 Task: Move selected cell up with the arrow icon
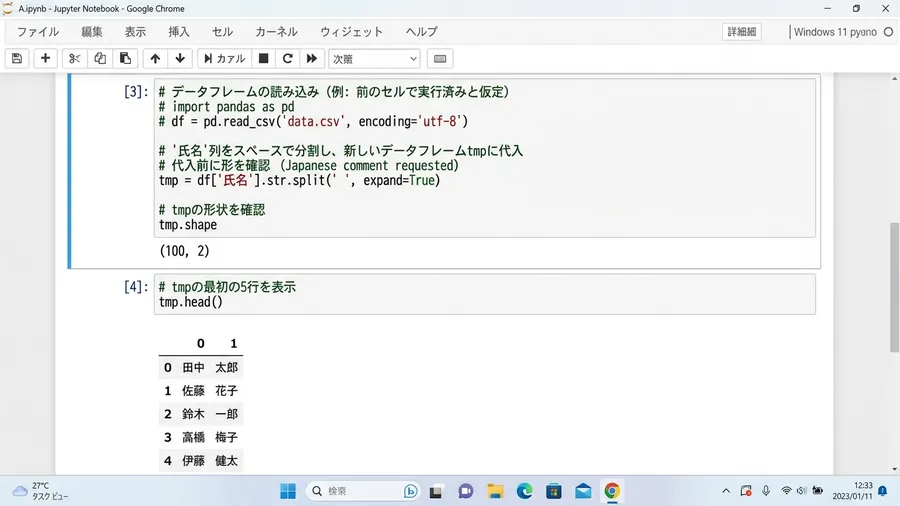(x=155, y=59)
